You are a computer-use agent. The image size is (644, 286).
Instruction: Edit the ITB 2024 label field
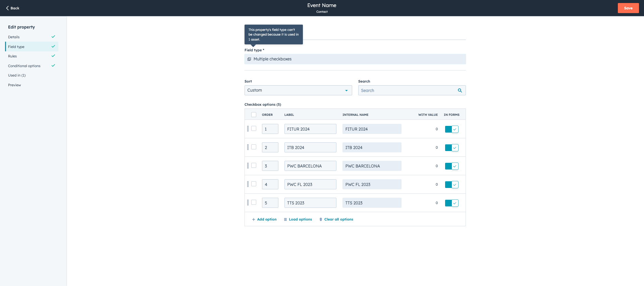pos(310,147)
